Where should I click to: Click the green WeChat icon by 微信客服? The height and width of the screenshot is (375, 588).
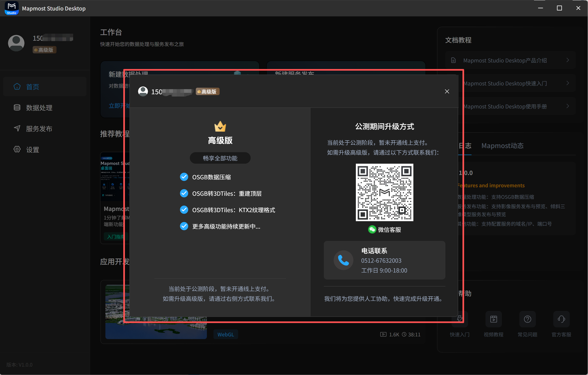click(x=372, y=229)
